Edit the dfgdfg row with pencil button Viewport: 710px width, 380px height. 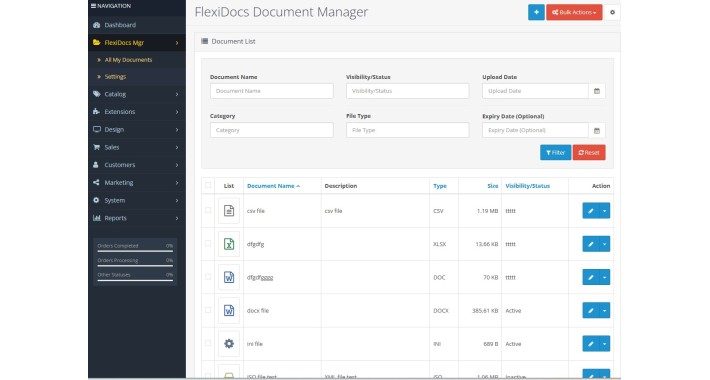tap(590, 244)
